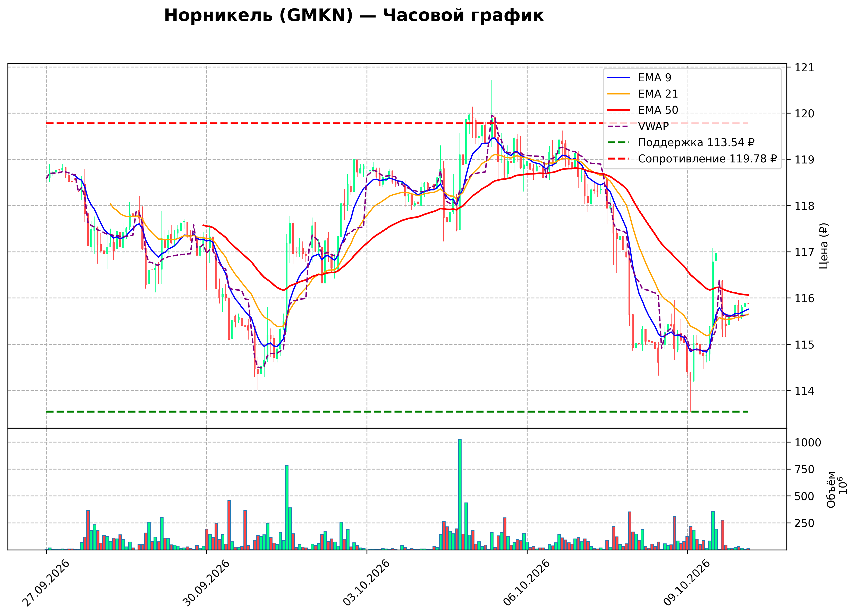The height and width of the screenshot is (616, 857).
Task: Click the chart title 'Норникель (GMKN) — Часовой график'
Action: (354, 16)
